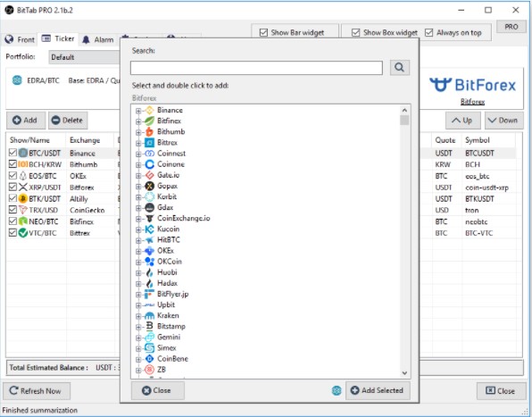The width and height of the screenshot is (532, 417).
Task: Disable Always on top checkbox
Action: point(428,32)
